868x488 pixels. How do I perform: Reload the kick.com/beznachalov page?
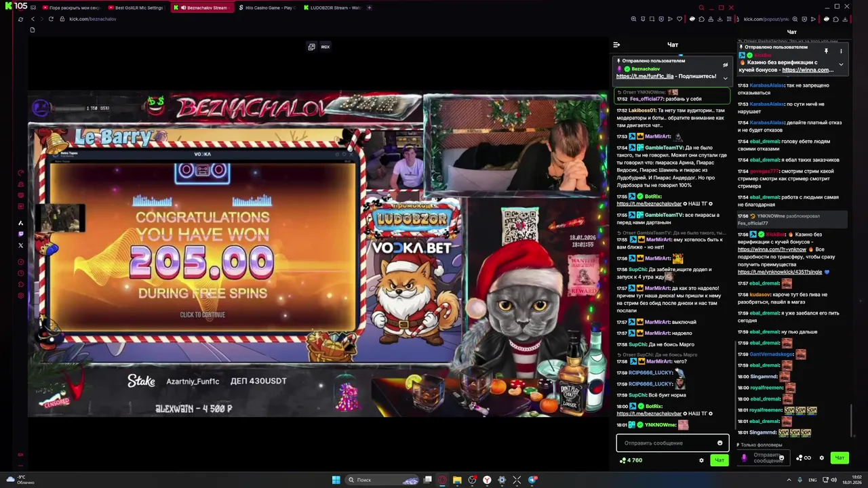point(50,19)
